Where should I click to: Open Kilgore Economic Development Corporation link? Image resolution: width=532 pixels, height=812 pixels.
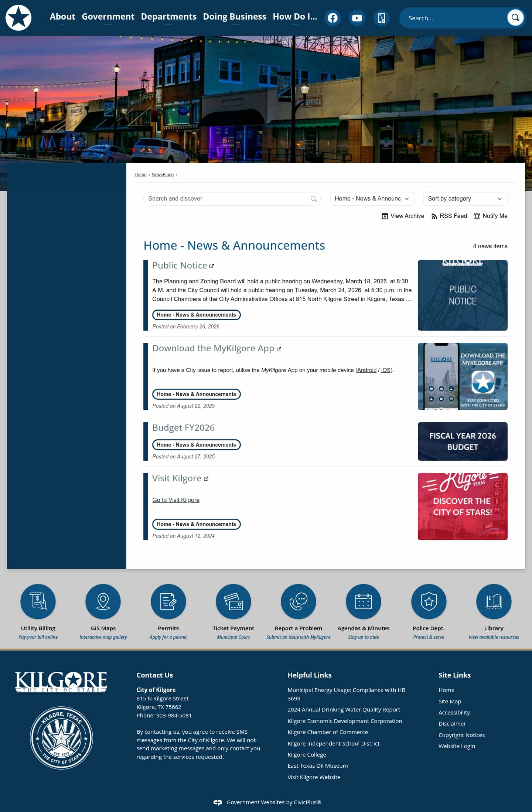[345, 721]
